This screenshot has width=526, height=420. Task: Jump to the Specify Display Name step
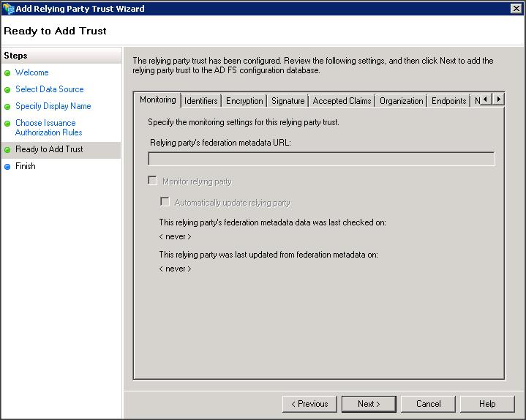(x=53, y=106)
